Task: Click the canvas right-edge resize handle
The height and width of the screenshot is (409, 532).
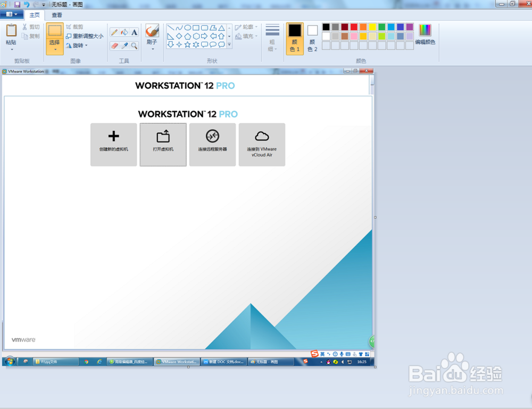Action: click(375, 218)
